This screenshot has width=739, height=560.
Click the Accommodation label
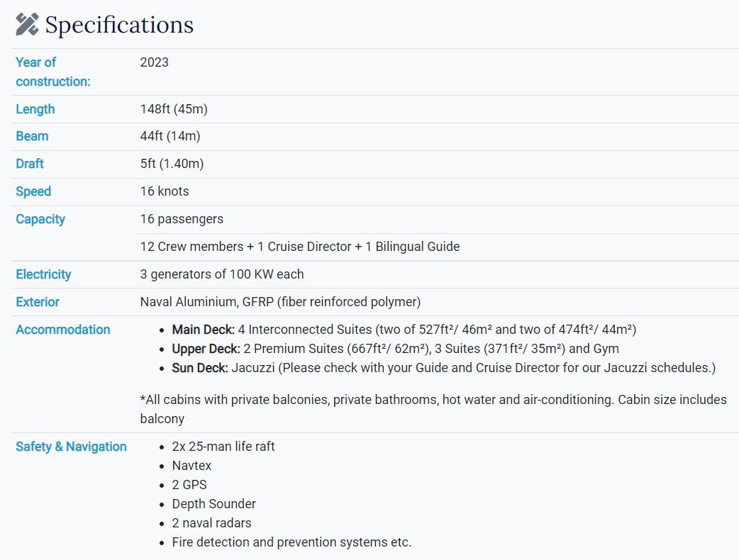(x=63, y=329)
